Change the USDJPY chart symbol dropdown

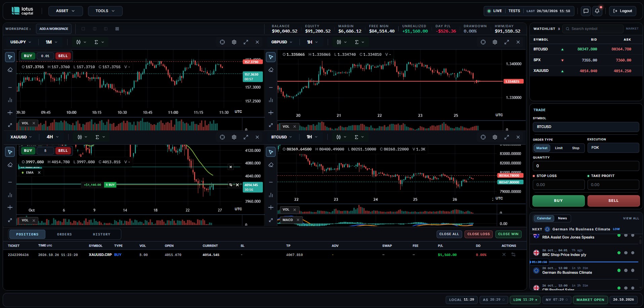[21, 42]
